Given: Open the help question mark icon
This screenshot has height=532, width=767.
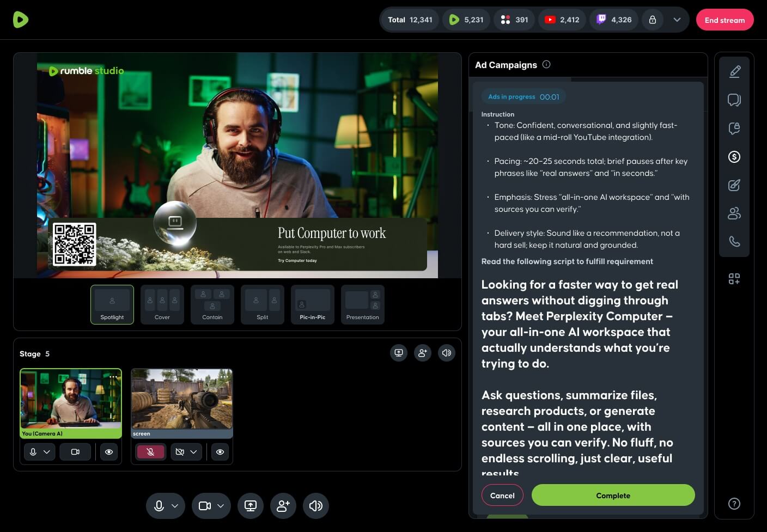Looking at the screenshot, I should (734, 504).
